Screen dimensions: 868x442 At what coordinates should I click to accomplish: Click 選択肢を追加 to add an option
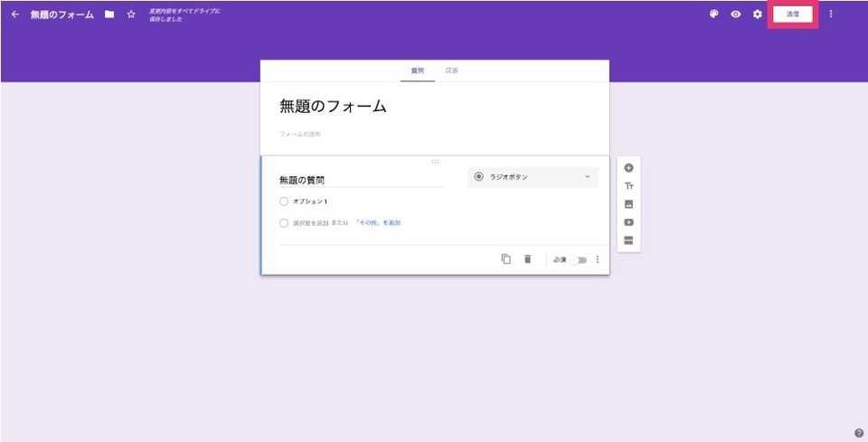(310, 223)
